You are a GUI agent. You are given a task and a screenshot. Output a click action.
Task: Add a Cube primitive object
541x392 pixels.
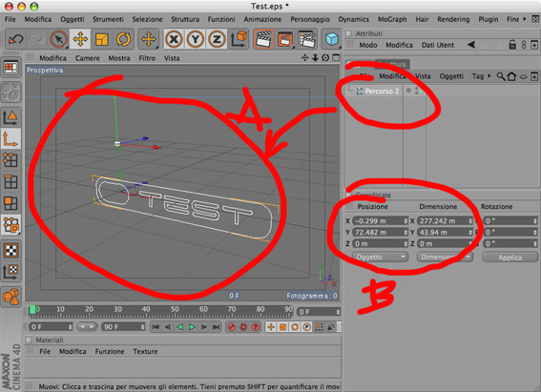[332, 38]
